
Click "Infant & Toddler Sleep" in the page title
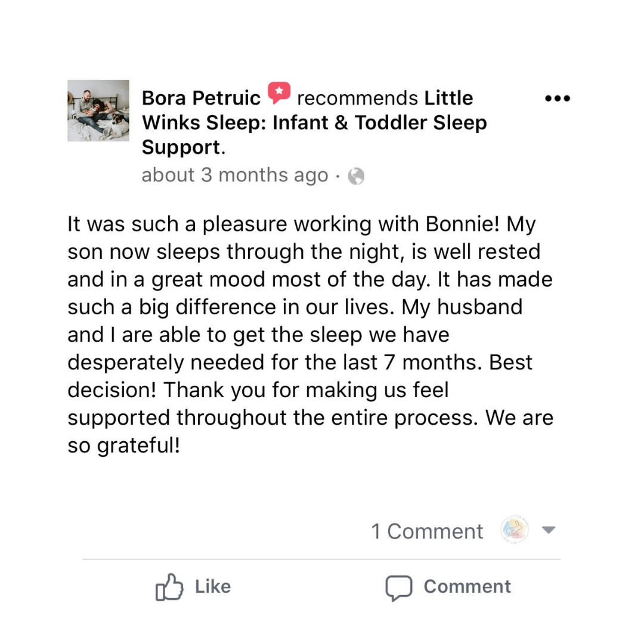[380, 123]
